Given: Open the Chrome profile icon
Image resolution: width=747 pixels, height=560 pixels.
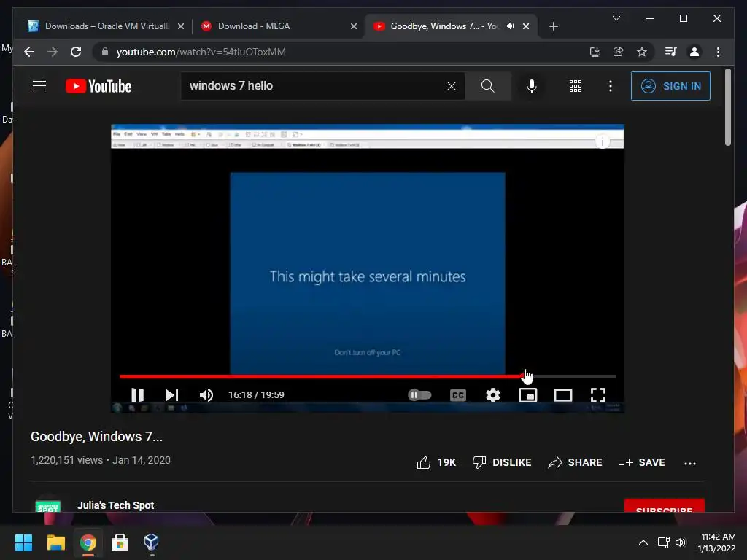Looking at the screenshot, I should coord(694,52).
